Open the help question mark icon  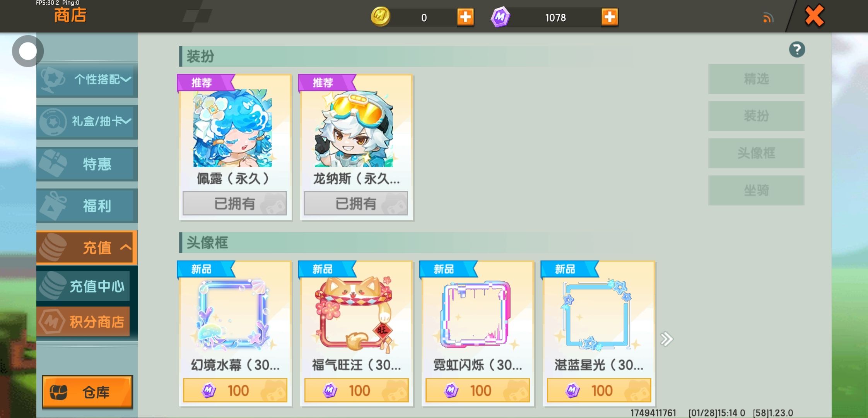pyautogui.click(x=797, y=50)
